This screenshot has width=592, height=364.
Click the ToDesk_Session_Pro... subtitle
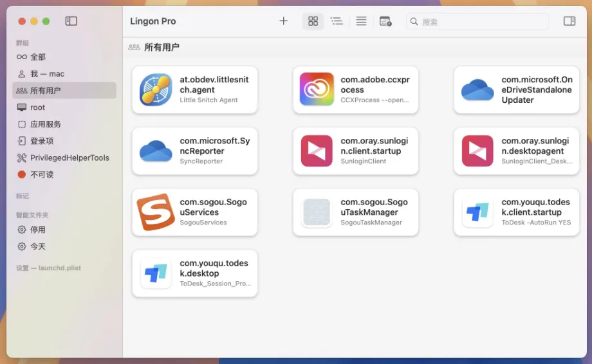click(215, 284)
